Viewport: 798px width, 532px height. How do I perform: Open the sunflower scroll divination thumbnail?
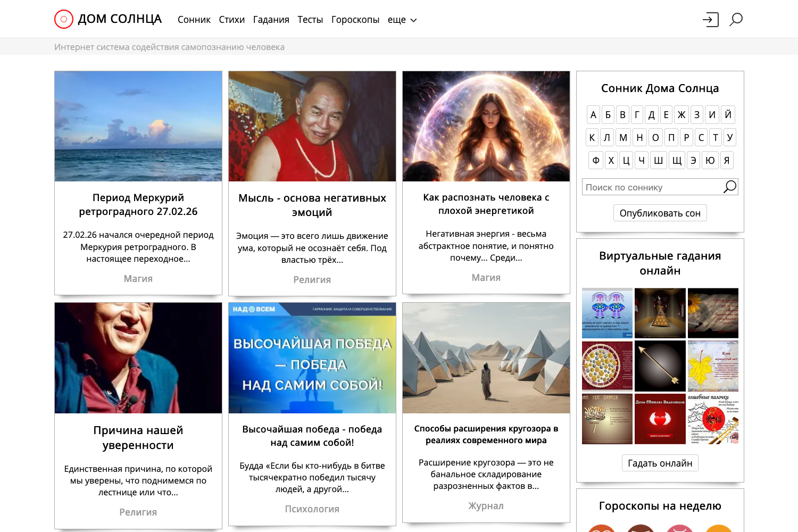(x=713, y=313)
